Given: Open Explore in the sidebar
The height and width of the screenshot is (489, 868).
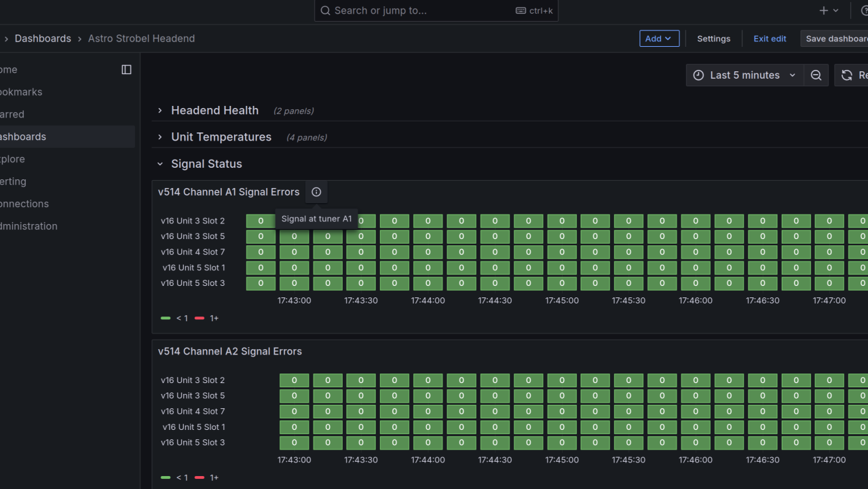Looking at the screenshot, I should 12,159.
